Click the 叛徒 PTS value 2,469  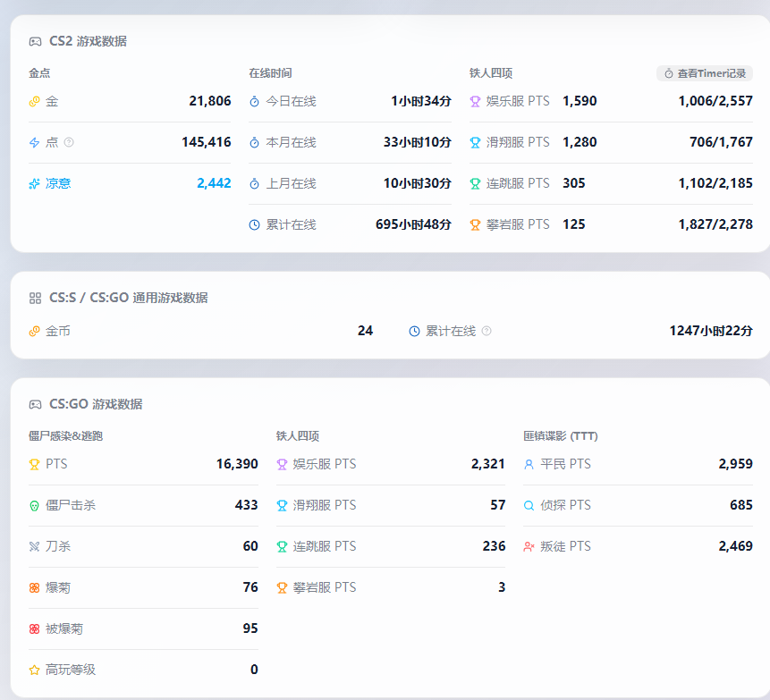[x=736, y=546]
